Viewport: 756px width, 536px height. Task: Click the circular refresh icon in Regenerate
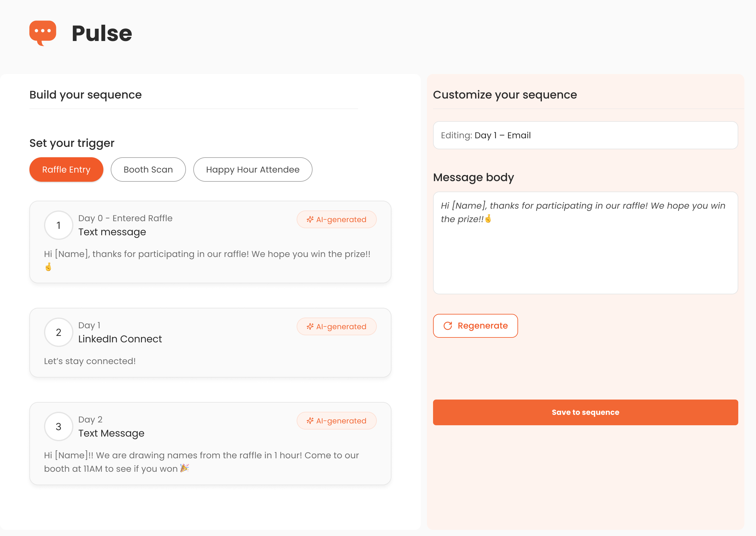click(448, 326)
